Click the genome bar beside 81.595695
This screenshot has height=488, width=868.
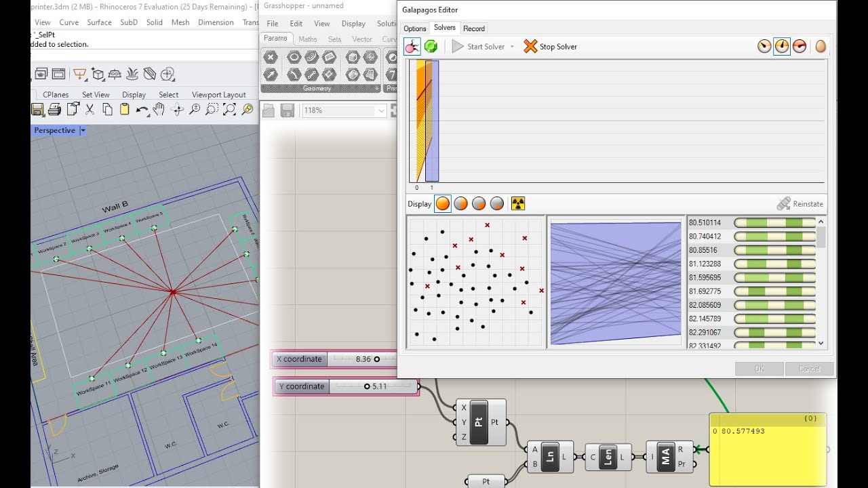[x=775, y=278]
